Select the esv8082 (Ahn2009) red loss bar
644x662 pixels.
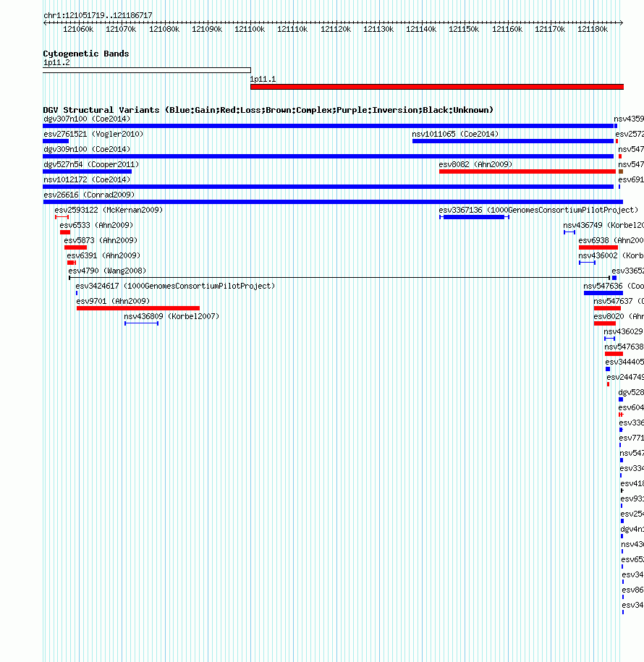(x=528, y=171)
